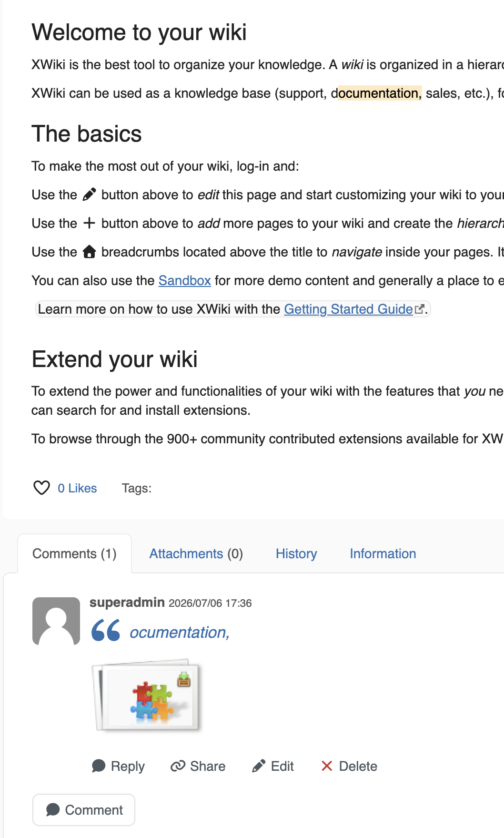This screenshot has width=504, height=838.
Task: Click the external link icon after Getting Started Guide
Action: pos(419,309)
